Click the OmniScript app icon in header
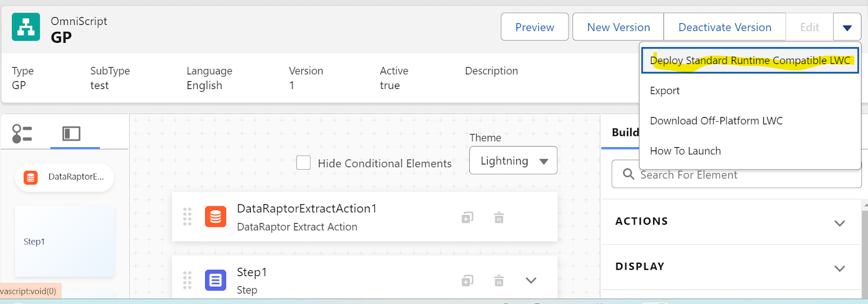Image resolution: width=868 pixels, height=304 pixels. 26,27
